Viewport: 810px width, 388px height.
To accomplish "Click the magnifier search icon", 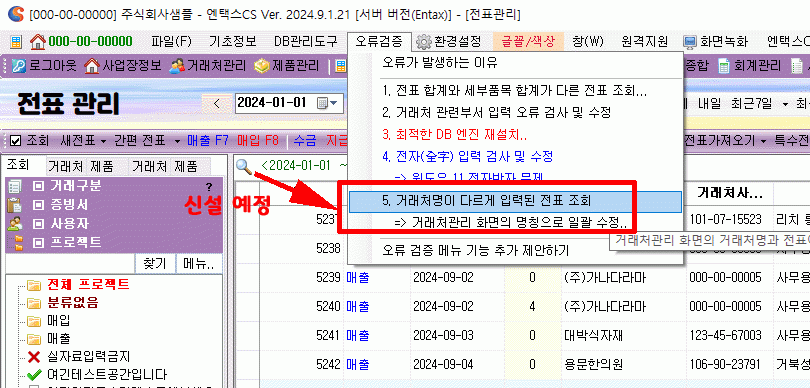I will tap(244, 166).
